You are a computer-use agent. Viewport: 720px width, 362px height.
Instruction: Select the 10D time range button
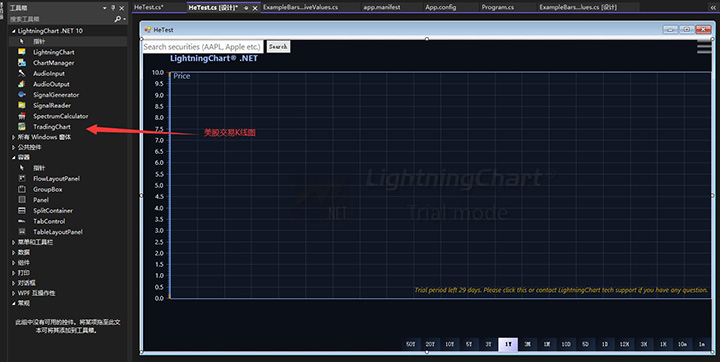click(566, 344)
